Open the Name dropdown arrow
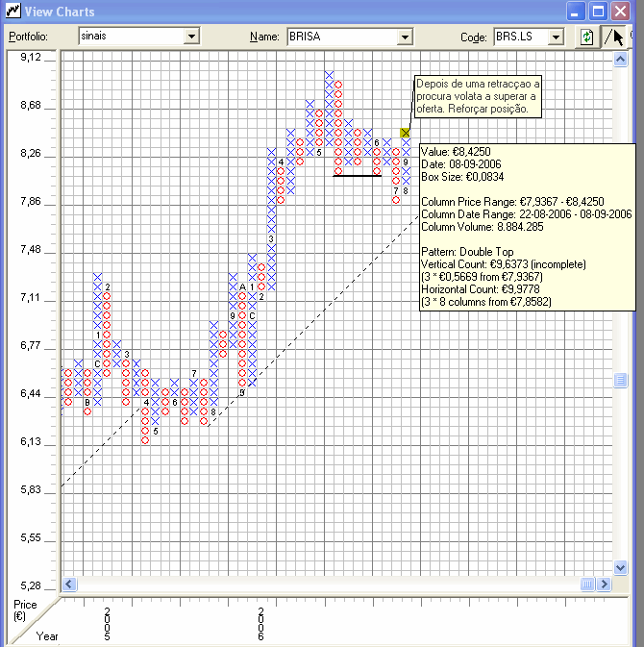The image size is (644, 647). point(405,37)
